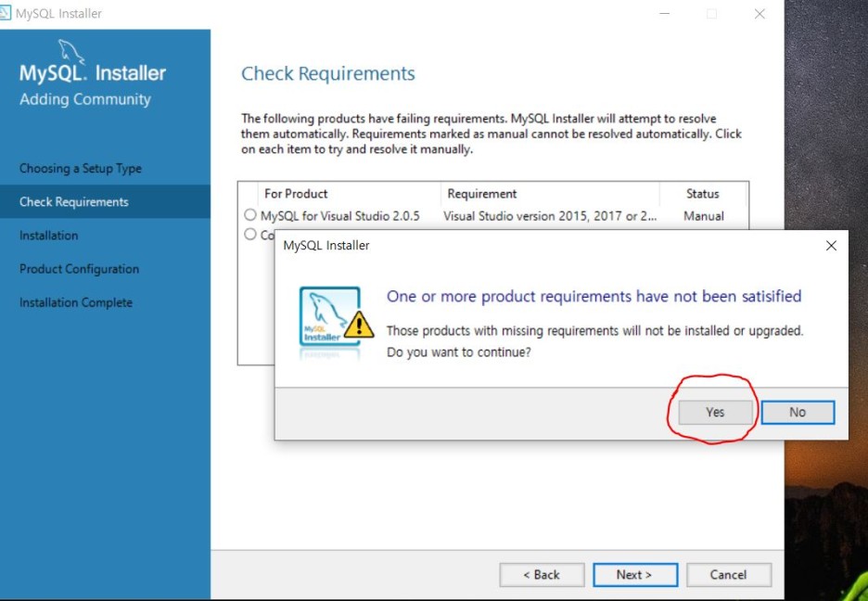Click the < Back button
The width and height of the screenshot is (868, 601).
click(x=542, y=575)
